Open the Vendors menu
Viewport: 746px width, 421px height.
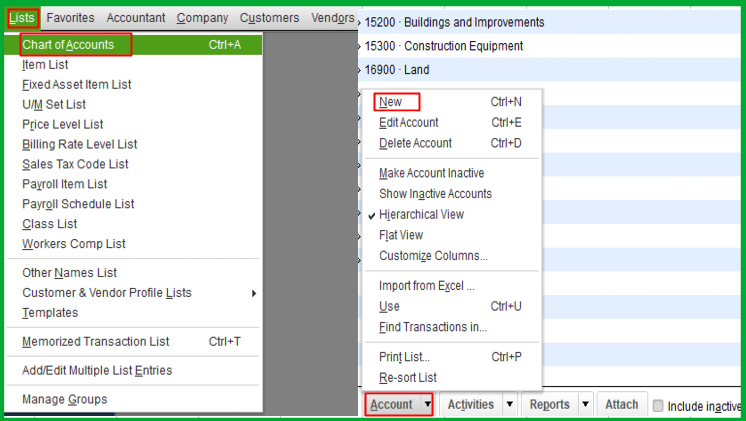pyautogui.click(x=333, y=18)
